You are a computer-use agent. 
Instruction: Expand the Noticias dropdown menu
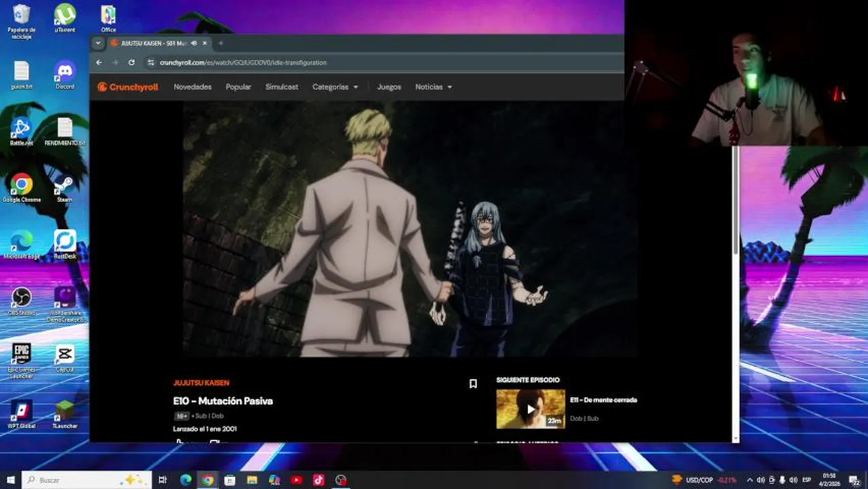tap(433, 87)
